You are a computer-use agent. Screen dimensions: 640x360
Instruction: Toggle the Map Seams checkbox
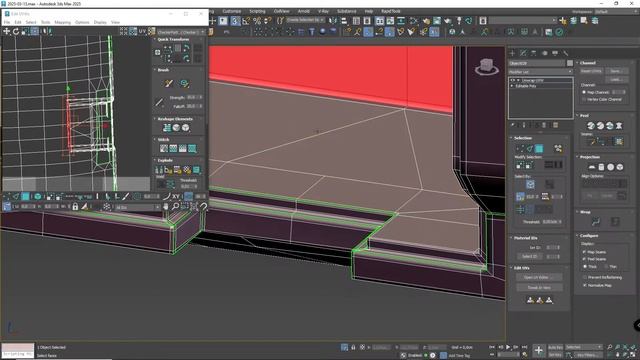(584, 252)
